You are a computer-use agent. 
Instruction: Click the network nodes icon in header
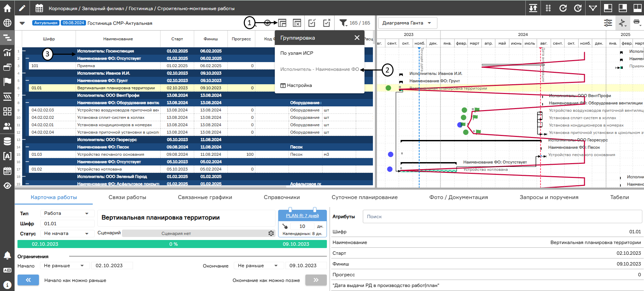[x=593, y=8]
